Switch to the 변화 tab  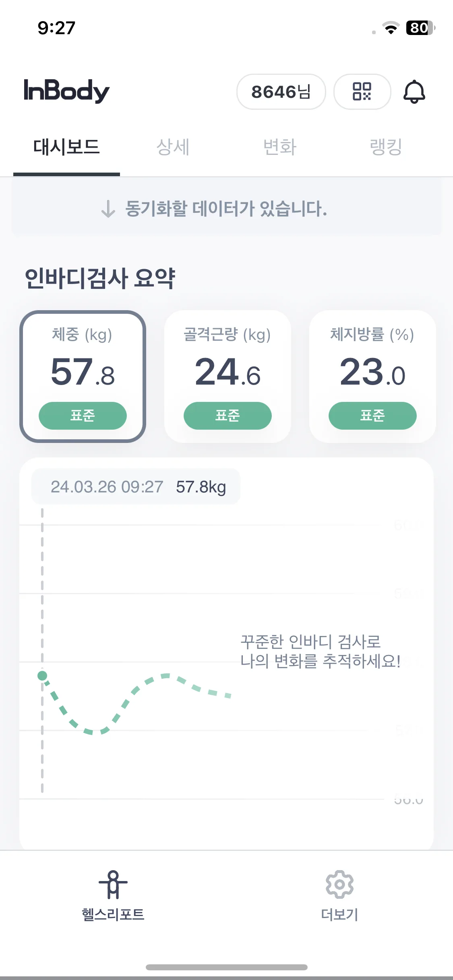tap(280, 147)
